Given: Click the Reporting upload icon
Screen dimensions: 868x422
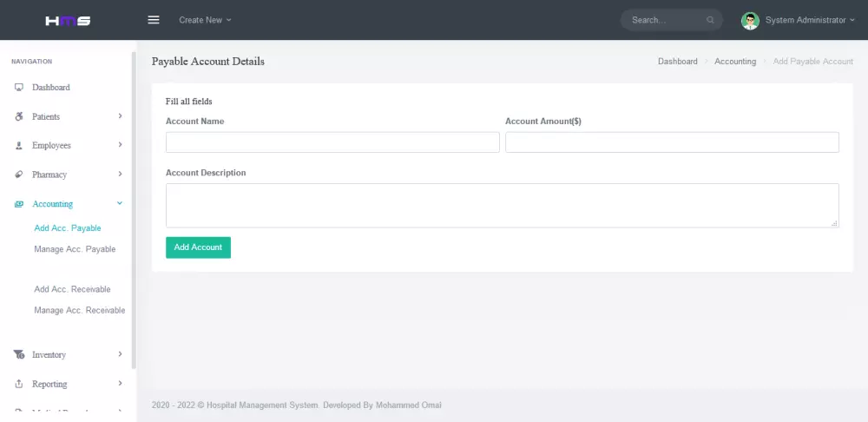Looking at the screenshot, I should click(x=19, y=384).
